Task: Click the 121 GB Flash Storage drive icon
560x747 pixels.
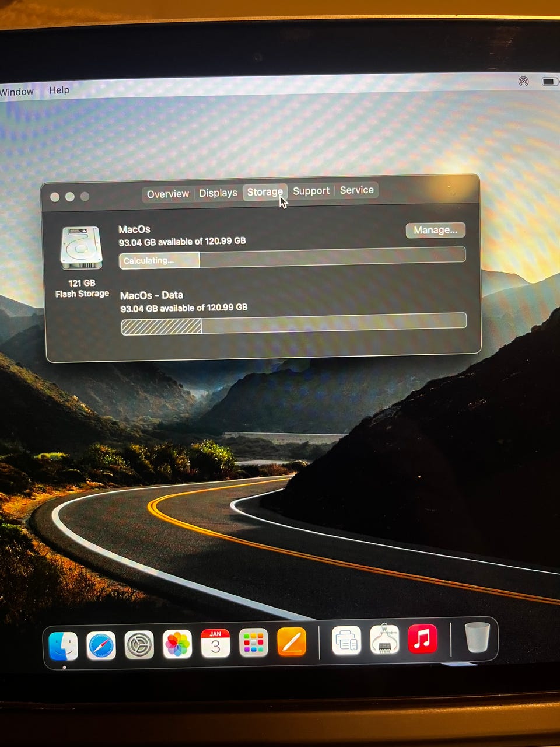Action: pos(81,248)
